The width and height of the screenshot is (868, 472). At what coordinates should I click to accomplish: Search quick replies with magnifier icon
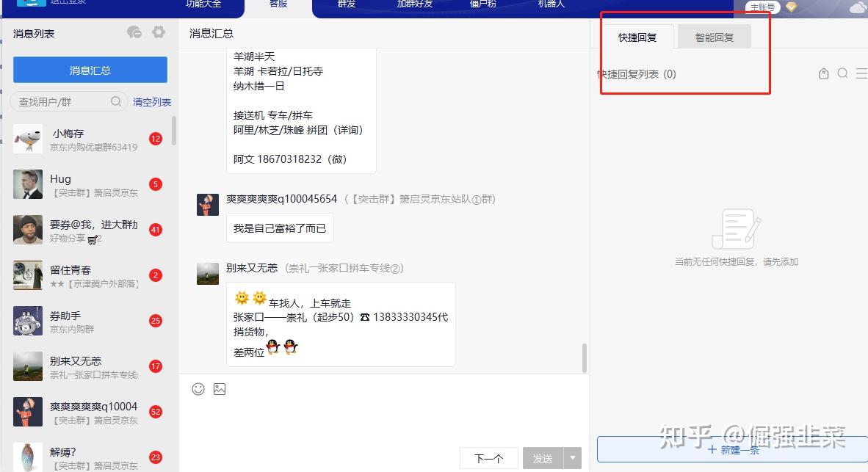842,73
